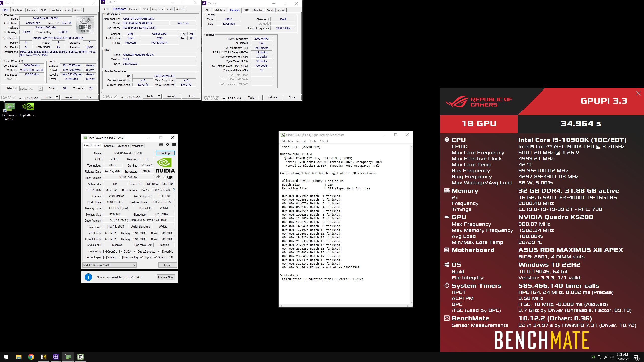
Task: Switch to Graphics tab in CPU-Z Mainboard window
Action: point(157,9)
